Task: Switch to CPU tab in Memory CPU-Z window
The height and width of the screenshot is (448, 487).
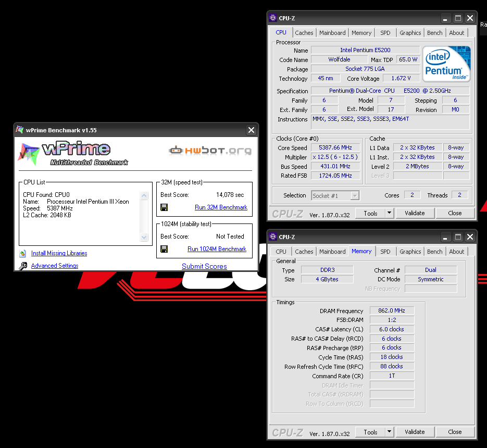Action: pyautogui.click(x=281, y=252)
